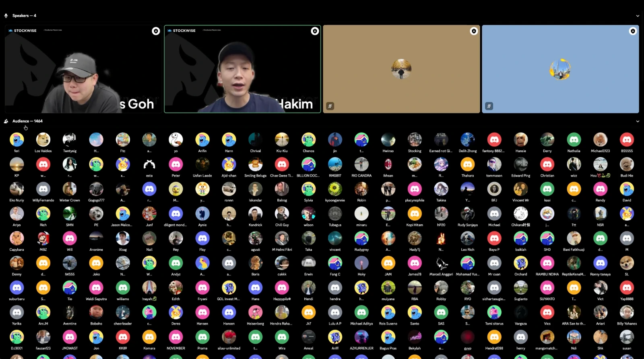Focus the Hakim speaker video tile
This screenshot has height=359, width=644.
(242, 69)
